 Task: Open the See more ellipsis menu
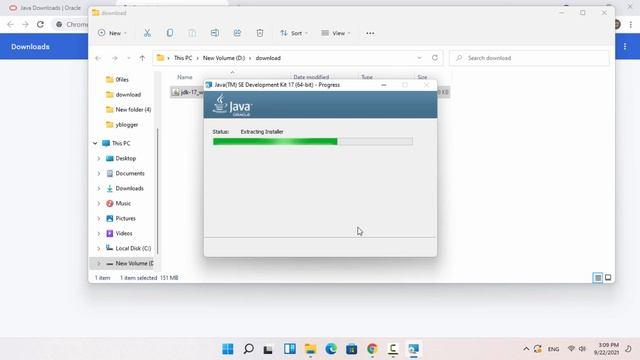click(x=370, y=33)
